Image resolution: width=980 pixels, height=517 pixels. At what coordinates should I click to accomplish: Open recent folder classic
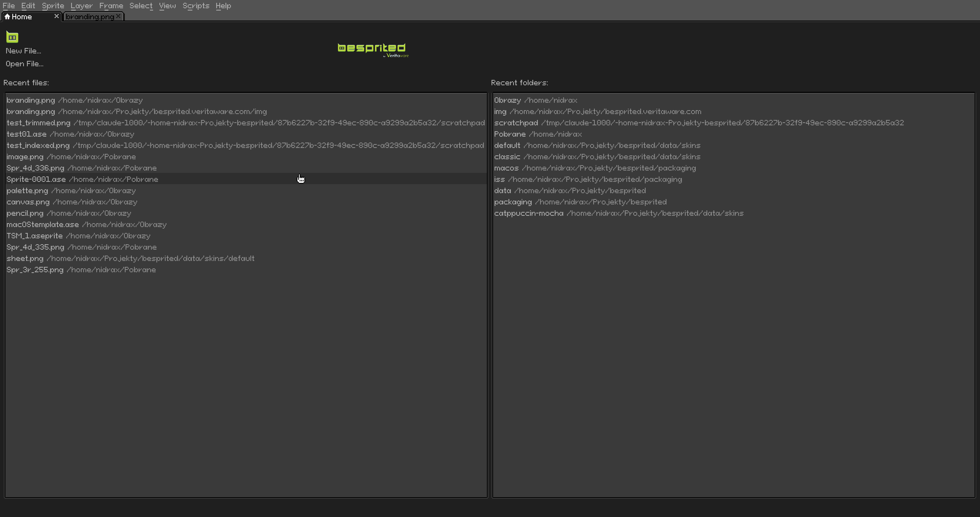click(x=733, y=157)
